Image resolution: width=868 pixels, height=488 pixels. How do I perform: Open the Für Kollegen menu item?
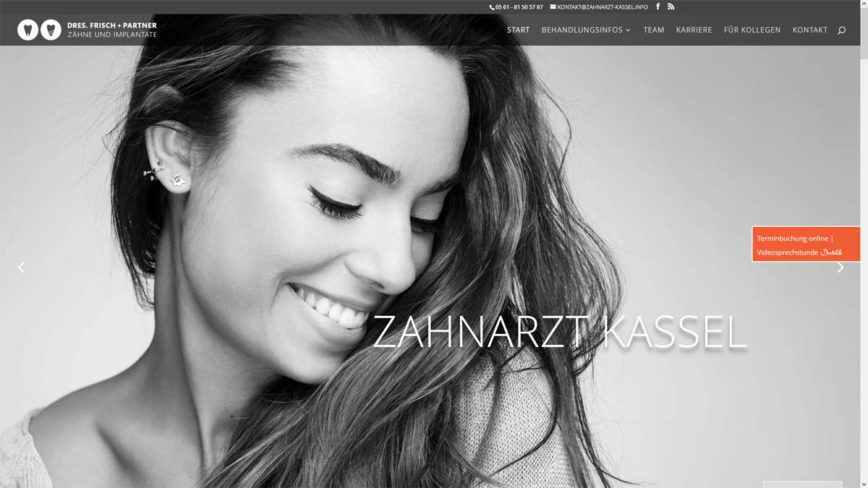coord(752,30)
